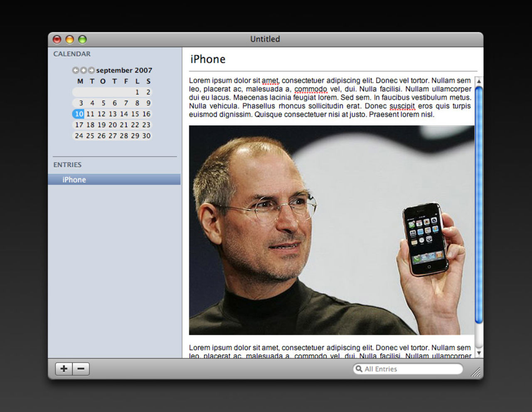Advance calendar to next month
532x412 pixels.
(x=91, y=70)
